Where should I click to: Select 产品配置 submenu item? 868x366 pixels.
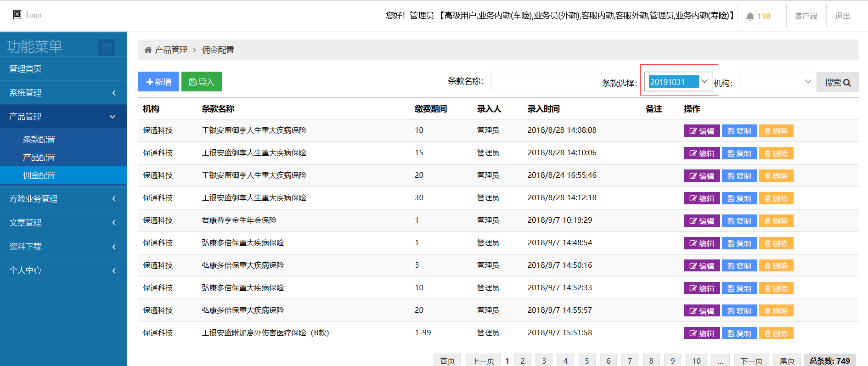click(x=39, y=158)
